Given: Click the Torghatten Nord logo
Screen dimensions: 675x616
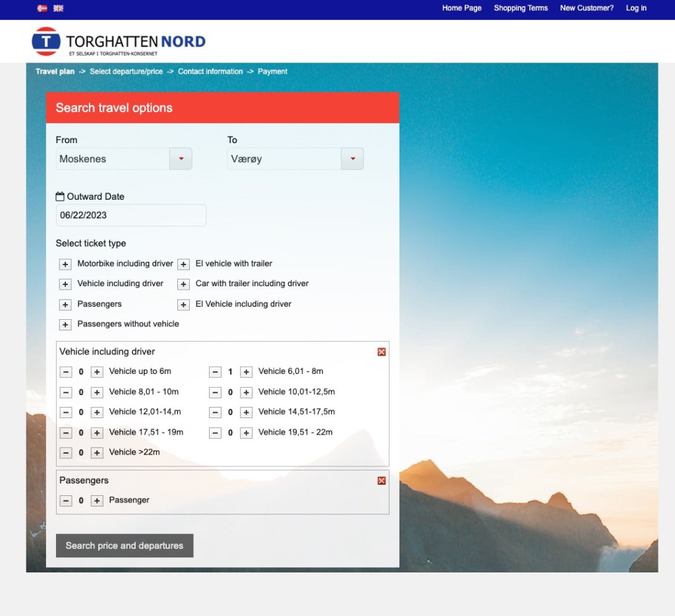Looking at the screenshot, I should point(119,42).
